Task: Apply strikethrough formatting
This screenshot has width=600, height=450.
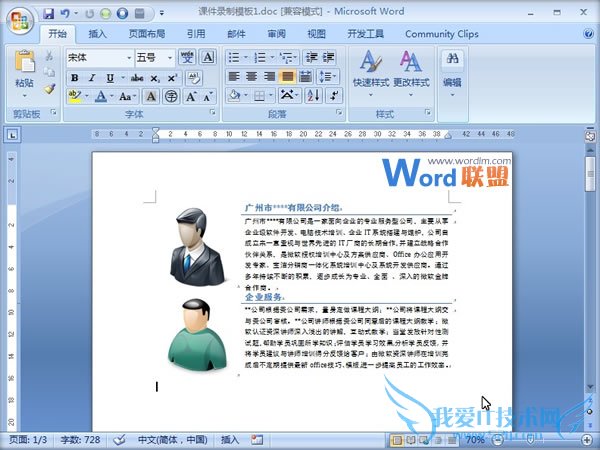Action: [137, 78]
